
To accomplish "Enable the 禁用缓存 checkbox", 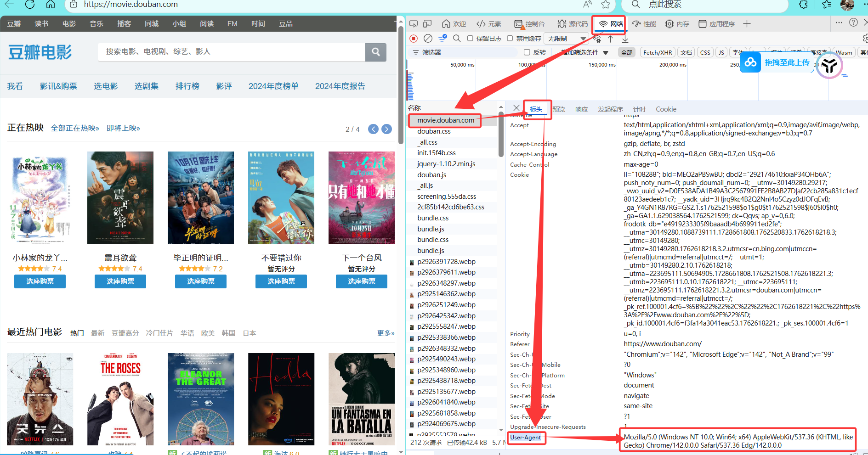I will coord(510,39).
